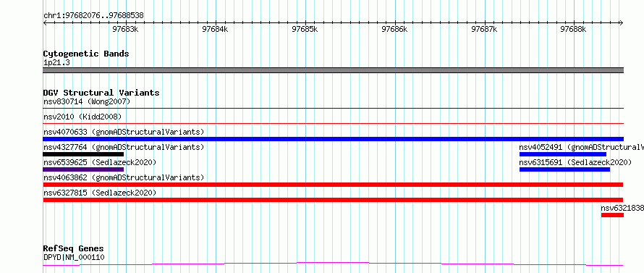Viewport: 644px width, 273px height.
Task: Click the thin red nsv2010 variant line
Action: click(333, 123)
